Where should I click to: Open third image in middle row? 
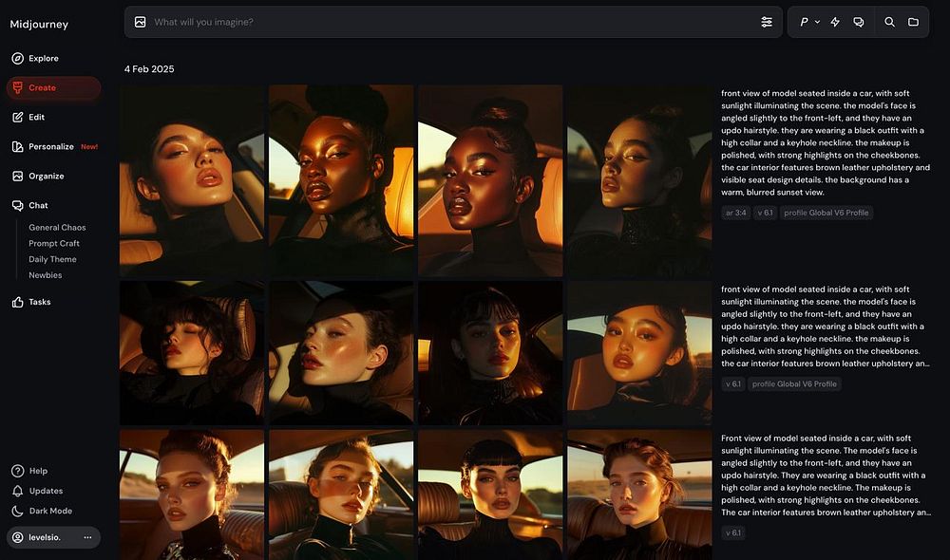(x=490, y=353)
